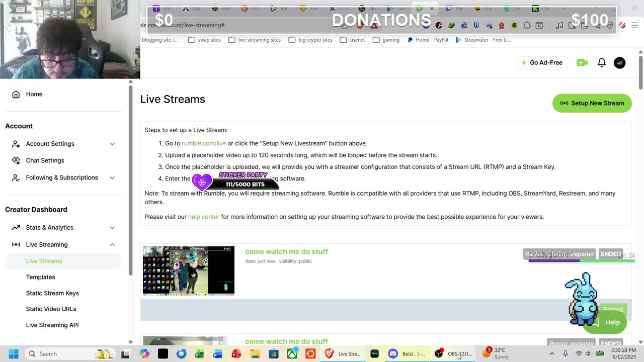Open PowerPoint from the taskbar
The width and height of the screenshot is (644, 362).
point(236,354)
